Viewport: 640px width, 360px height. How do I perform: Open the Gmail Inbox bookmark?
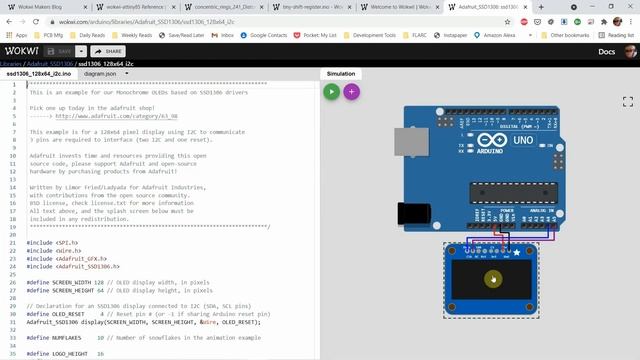tap(222, 35)
